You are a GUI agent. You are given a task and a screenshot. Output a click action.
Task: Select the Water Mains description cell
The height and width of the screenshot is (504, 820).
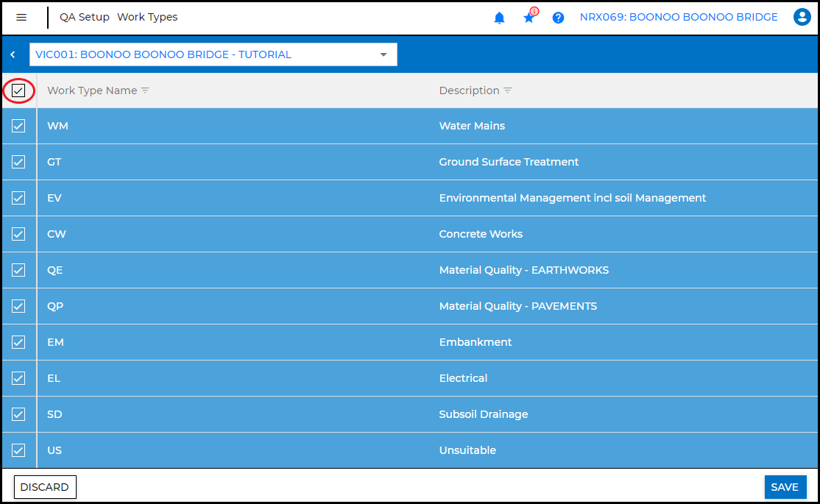(x=472, y=126)
